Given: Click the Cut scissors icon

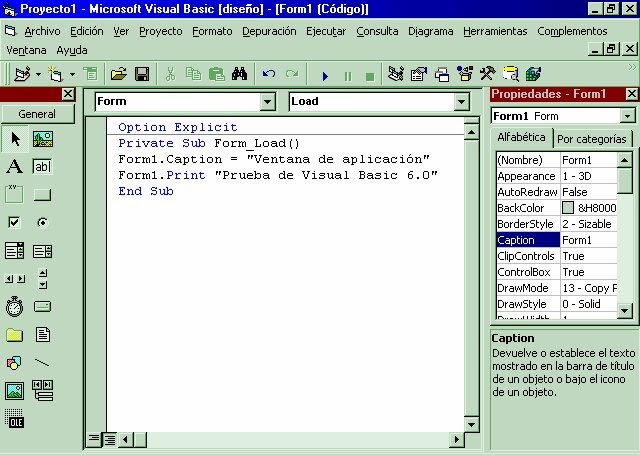Looking at the screenshot, I should (x=171, y=74).
